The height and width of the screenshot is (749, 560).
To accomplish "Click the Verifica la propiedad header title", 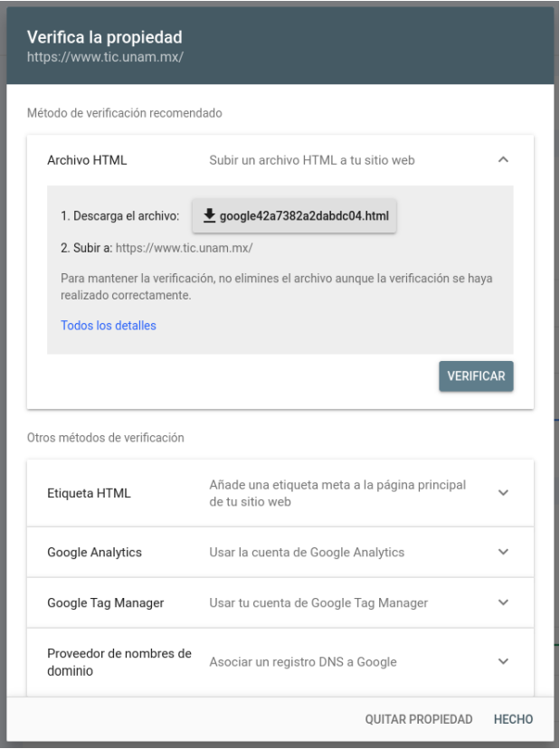I will pos(105,37).
